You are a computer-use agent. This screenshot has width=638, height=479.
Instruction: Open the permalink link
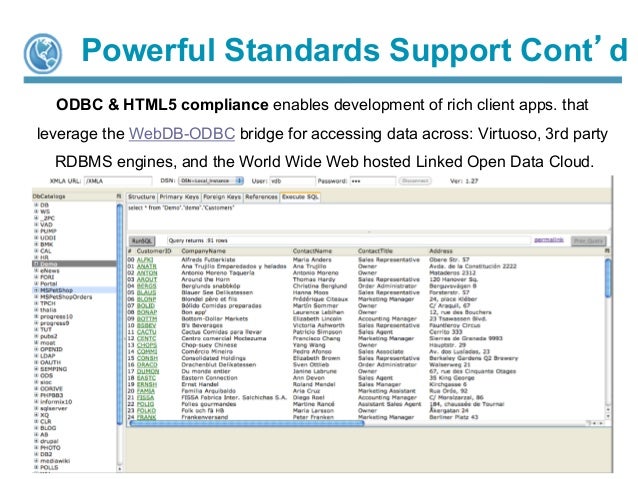[548, 240]
